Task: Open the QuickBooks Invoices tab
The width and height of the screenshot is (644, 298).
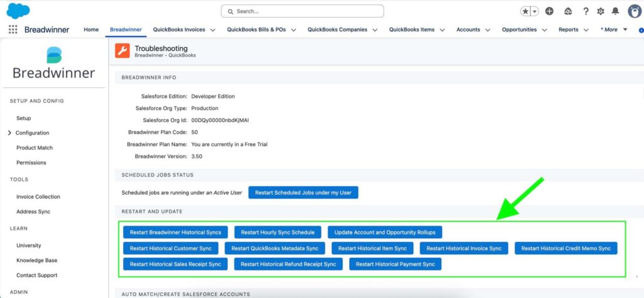Action: click(179, 30)
